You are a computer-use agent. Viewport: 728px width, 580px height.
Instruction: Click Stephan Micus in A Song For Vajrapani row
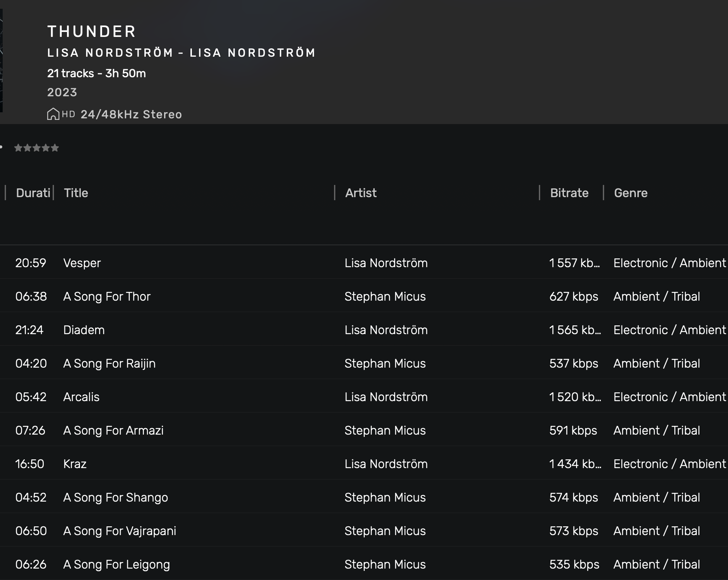point(385,531)
